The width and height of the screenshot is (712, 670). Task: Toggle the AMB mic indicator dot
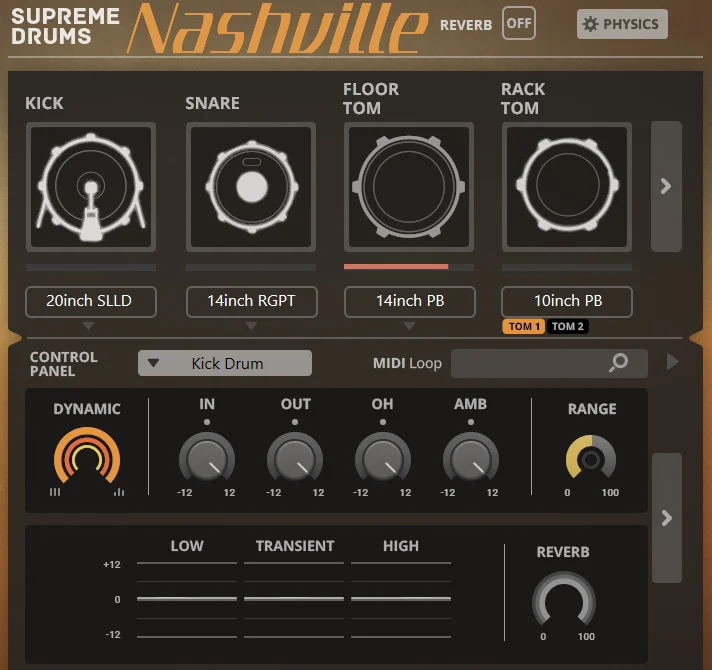pos(471,422)
